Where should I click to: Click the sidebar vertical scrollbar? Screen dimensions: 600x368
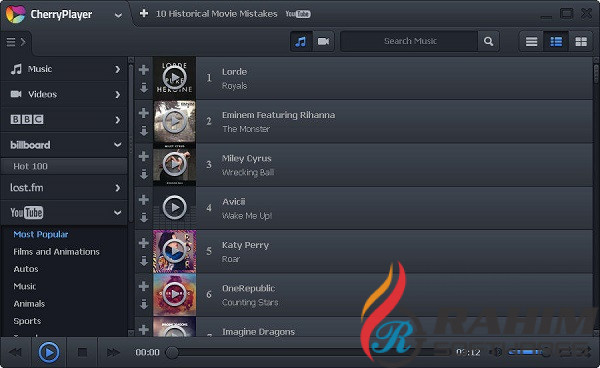point(131,143)
